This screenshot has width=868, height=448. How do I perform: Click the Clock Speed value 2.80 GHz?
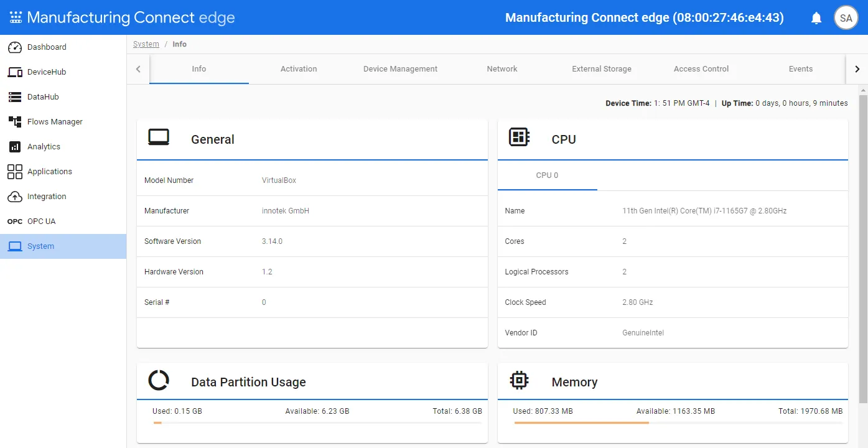click(637, 302)
